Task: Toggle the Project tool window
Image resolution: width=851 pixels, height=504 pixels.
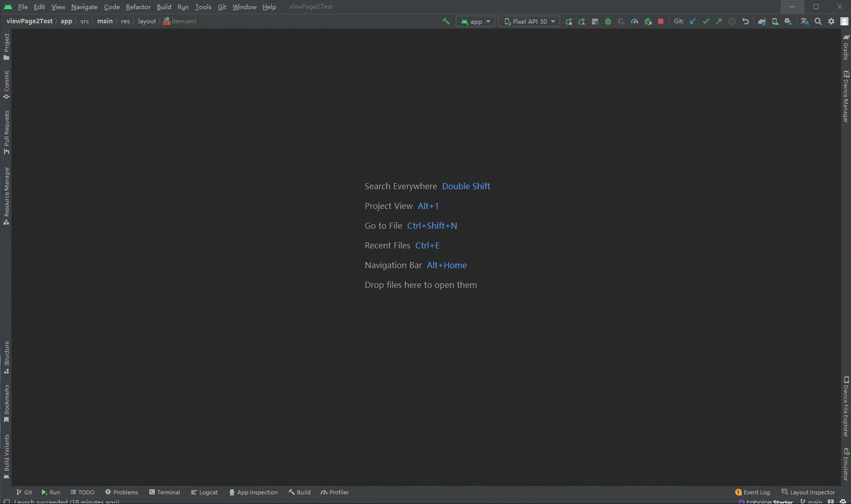Action: point(6,47)
